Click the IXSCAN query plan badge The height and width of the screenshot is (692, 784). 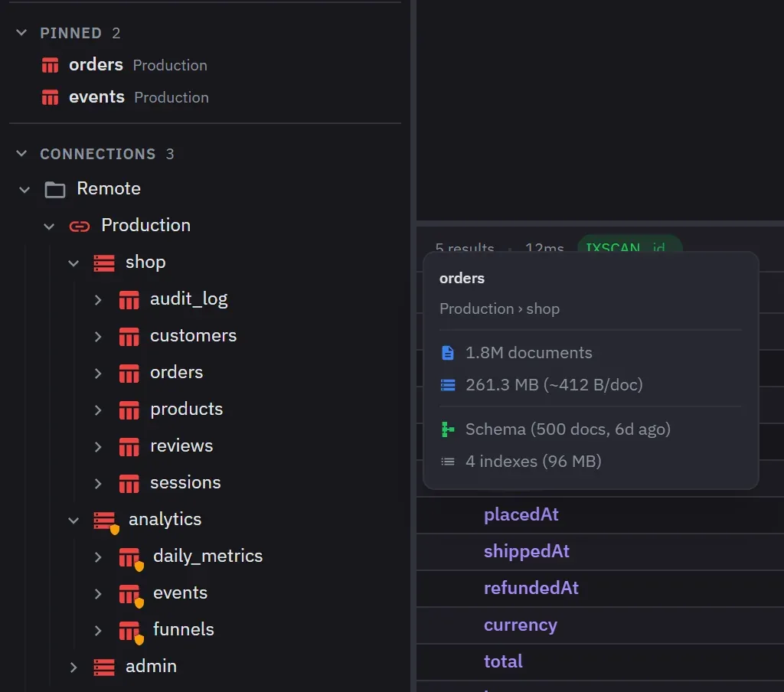[629, 245]
